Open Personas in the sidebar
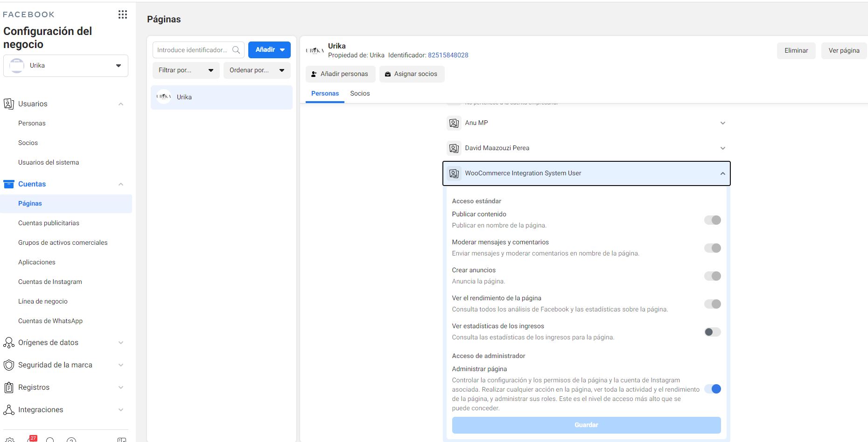Viewport: 868px width, 442px height. pos(32,123)
